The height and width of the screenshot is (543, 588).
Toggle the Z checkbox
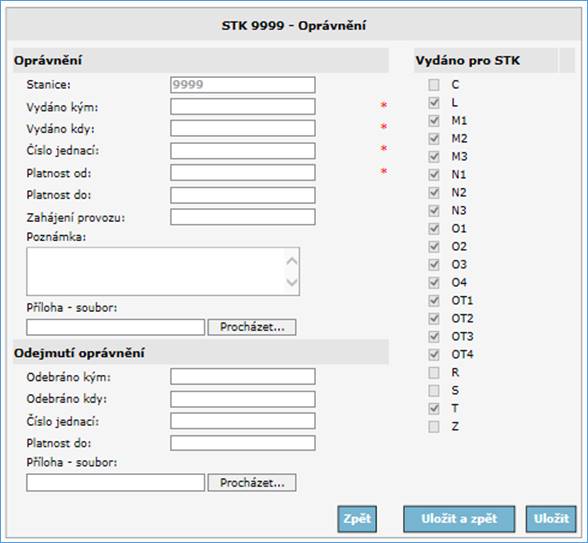434,426
